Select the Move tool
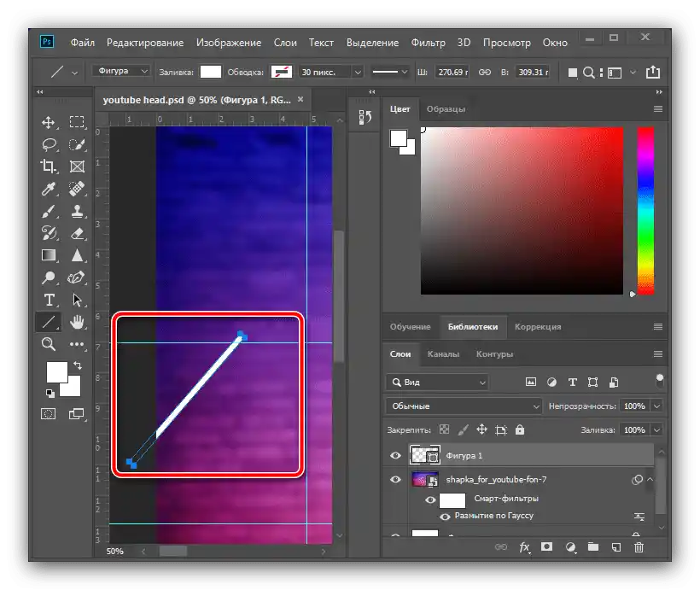The height and width of the screenshot is (590, 700). 48,122
